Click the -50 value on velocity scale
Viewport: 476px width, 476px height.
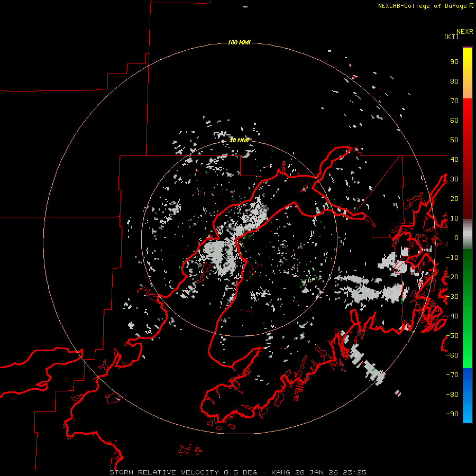pos(452,336)
